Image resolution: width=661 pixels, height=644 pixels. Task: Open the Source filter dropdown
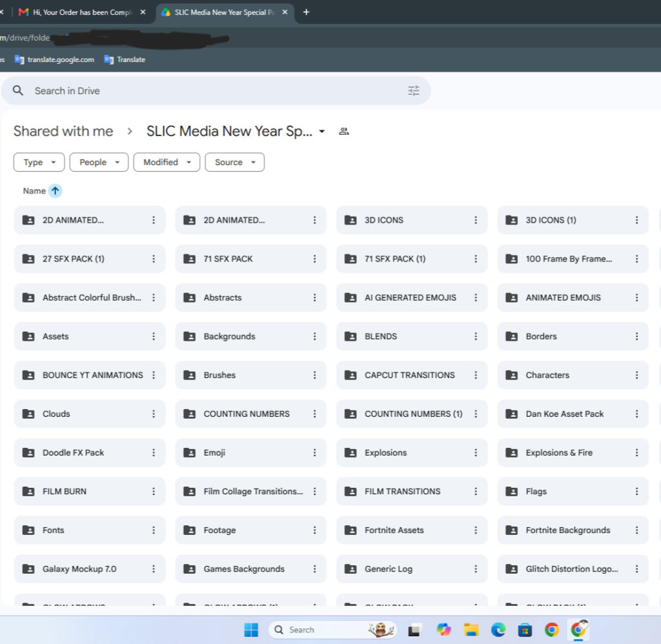[234, 162]
